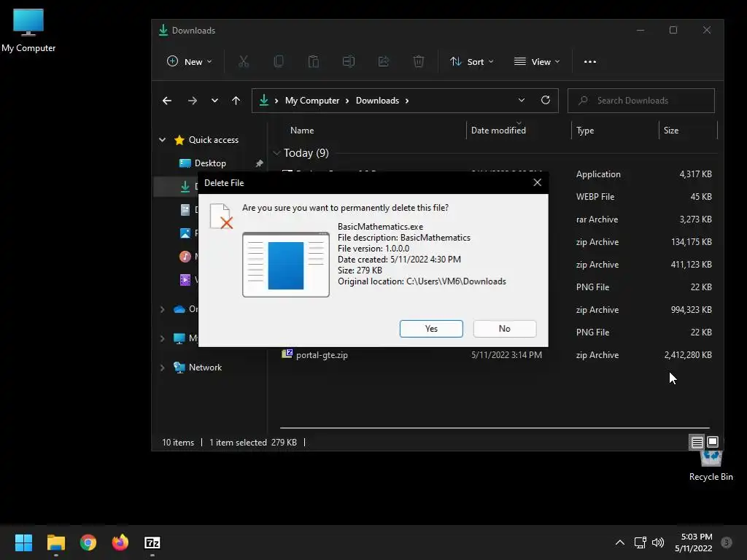Click the Rename icon in toolbar
Screen dimensions: 747x560
(349, 61)
